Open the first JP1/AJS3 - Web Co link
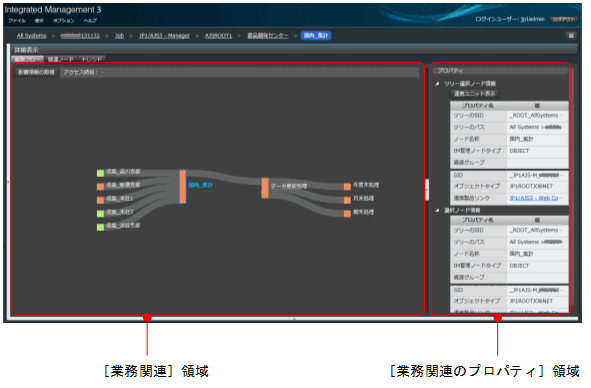591x388 pixels. click(534, 198)
